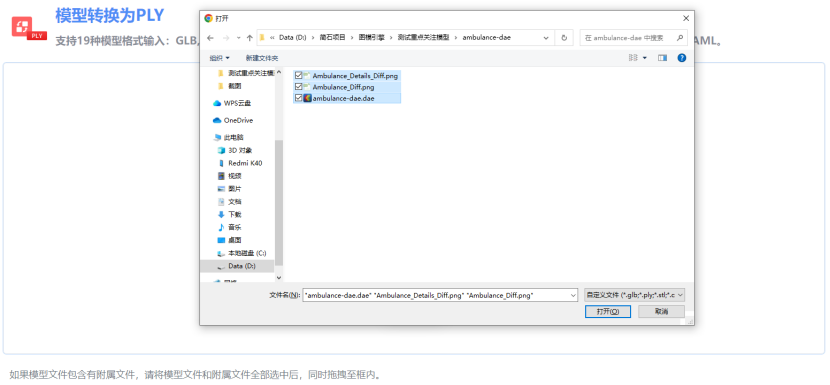Open WPS云盘 in the sidebar
830x385 pixels.
pos(232,103)
